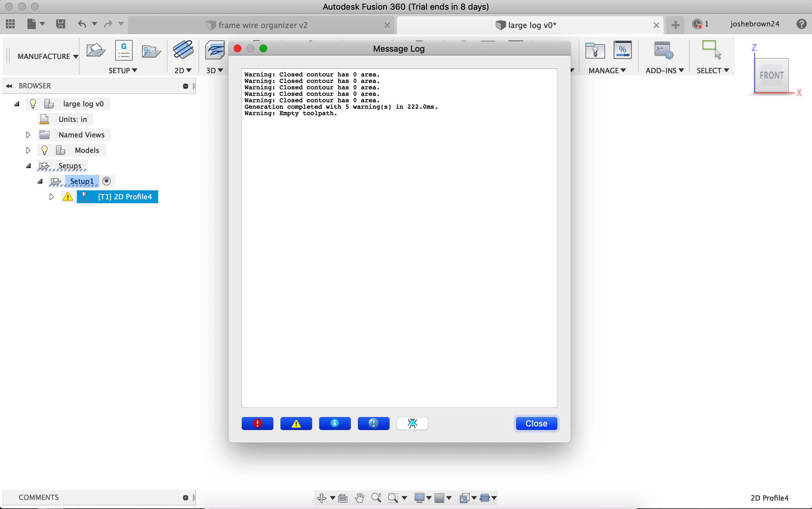This screenshot has width=812, height=509.
Task: Expand the 2D Profile4 operation node
Action: (x=51, y=196)
